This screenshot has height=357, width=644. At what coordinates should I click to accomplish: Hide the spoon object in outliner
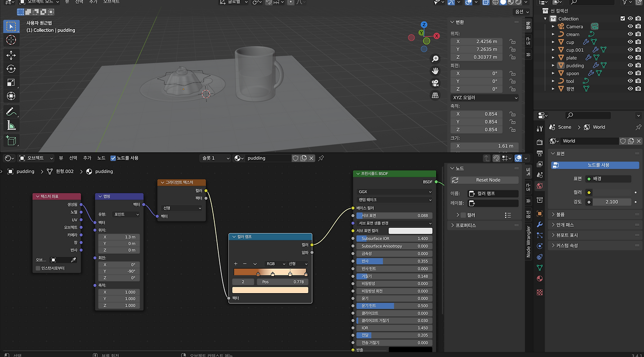[630, 73]
